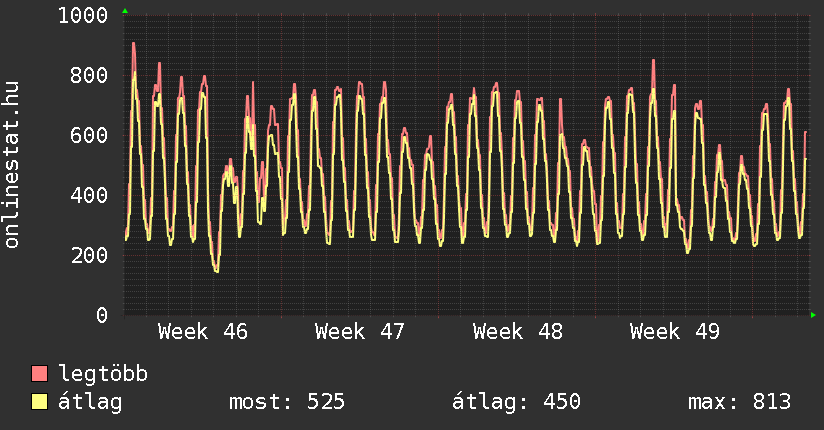Click the Week 46 axis label
The image size is (824, 430).
coord(203,331)
